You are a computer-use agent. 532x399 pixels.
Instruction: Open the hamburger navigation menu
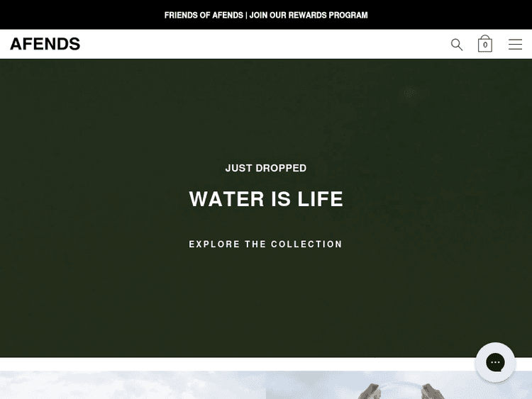[515, 45]
